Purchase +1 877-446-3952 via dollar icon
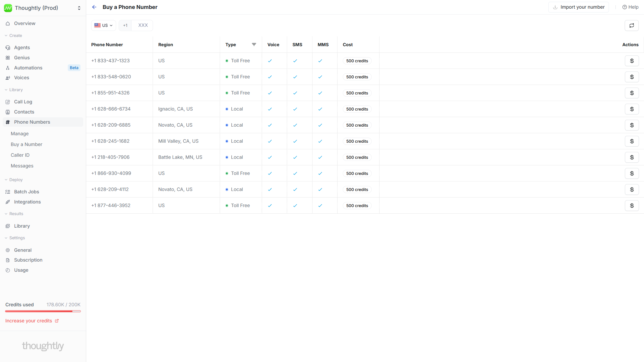The width and height of the screenshot is (644, 362). 631,206
